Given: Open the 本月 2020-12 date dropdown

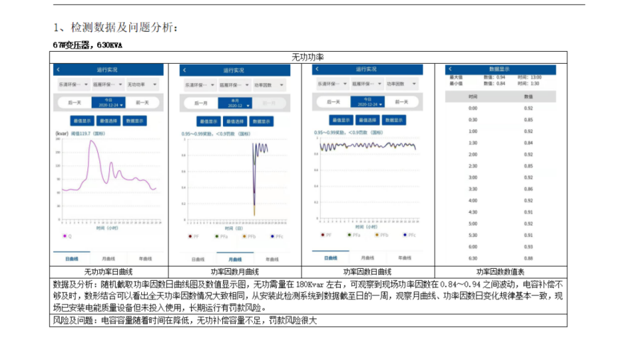Looking at the screenshot, I should pyautogui.click(x=234, y=103).
